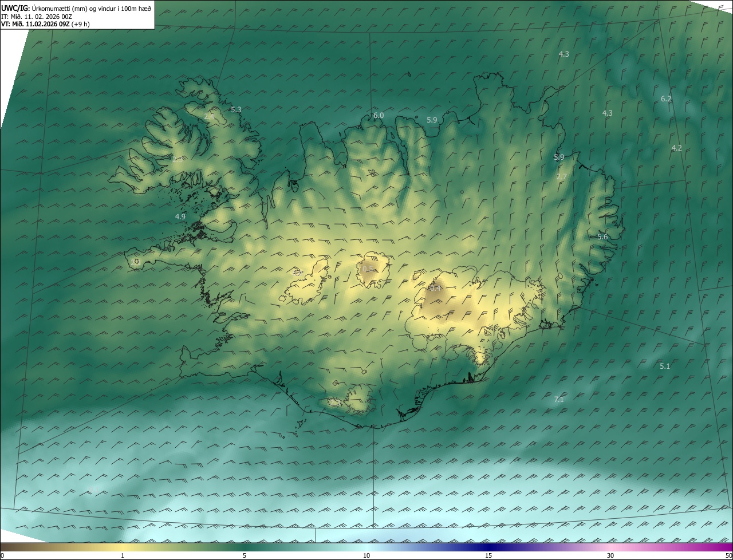Click the 2.4 value label
Screen dimensions: 733x560
[x=210, y=117]
